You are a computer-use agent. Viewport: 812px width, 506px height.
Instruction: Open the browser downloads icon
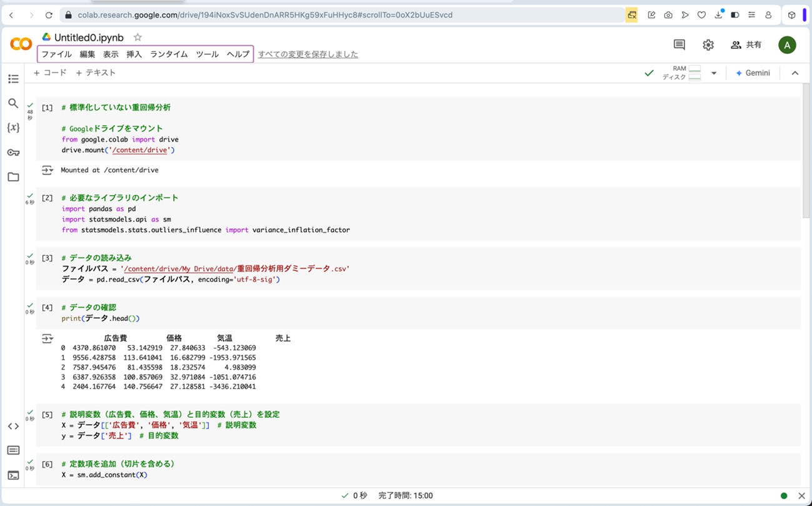[x=718, y=15]
